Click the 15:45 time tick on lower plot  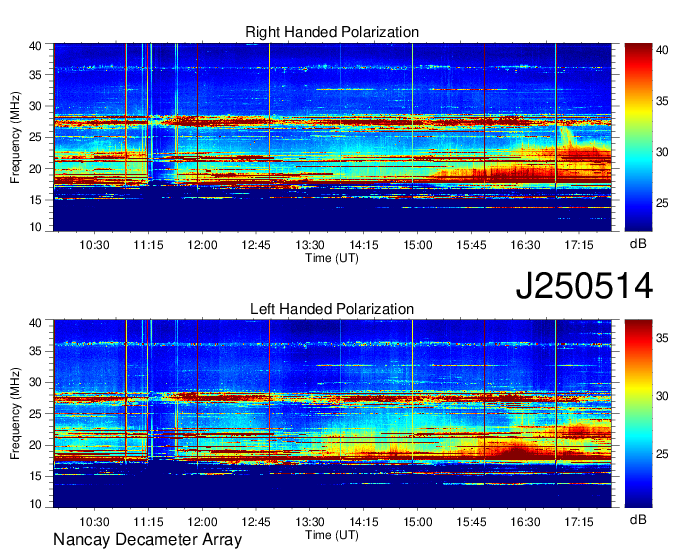tap(471, 522)
